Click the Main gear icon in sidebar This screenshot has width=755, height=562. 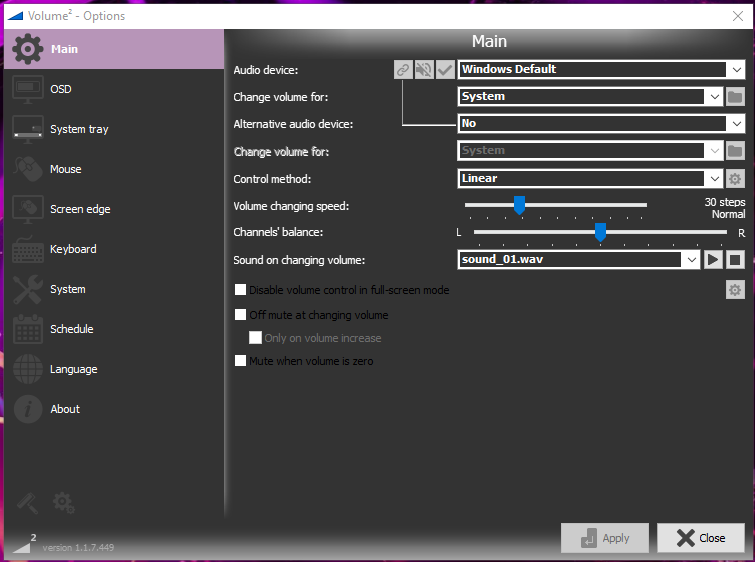[27, 49]
